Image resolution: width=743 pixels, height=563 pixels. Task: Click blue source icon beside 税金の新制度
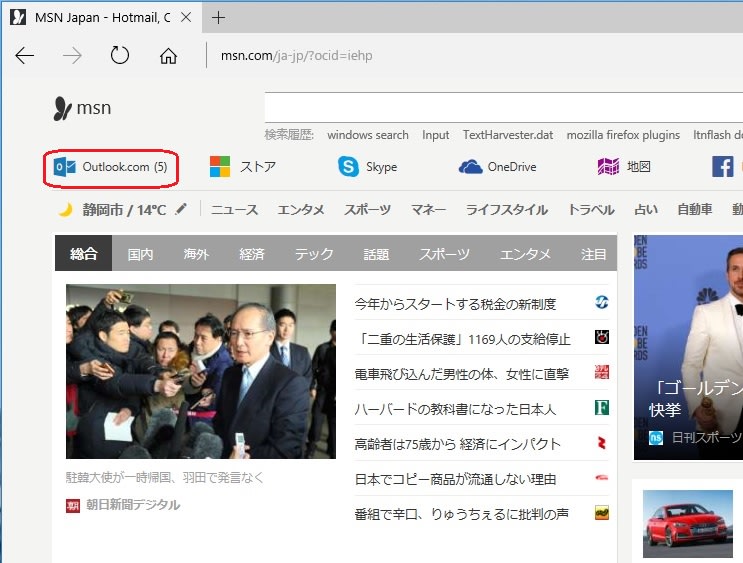[x=602, y=302]
